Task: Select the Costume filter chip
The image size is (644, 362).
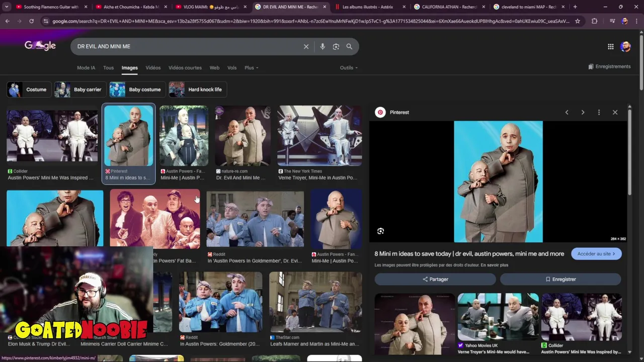Action: [29, 89]
